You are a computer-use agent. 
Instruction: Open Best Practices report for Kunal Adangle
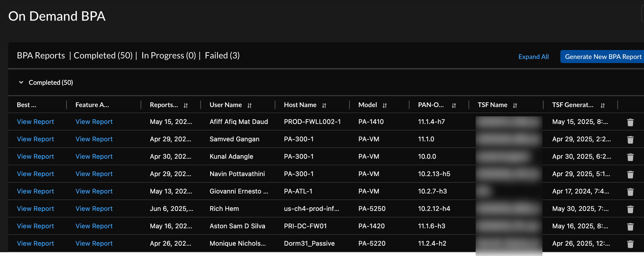tap(35, 157)
